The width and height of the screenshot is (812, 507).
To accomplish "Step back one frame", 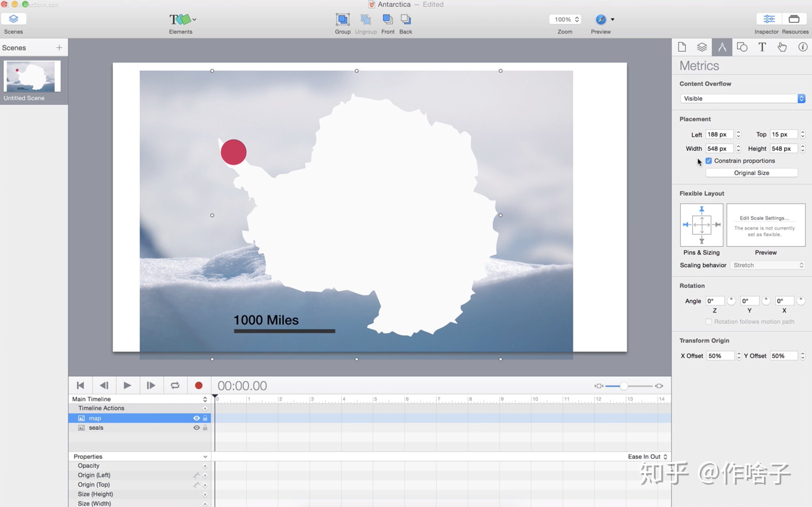I will (x=104, y=386).
